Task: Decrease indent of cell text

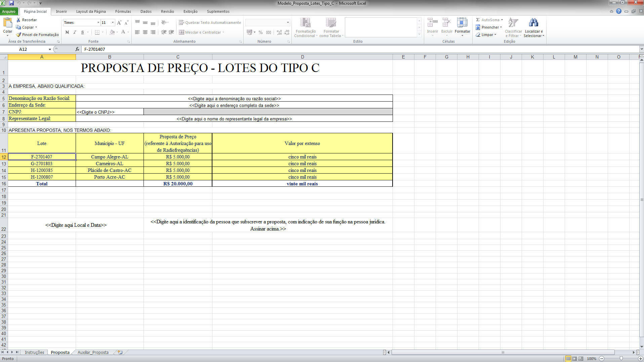Action: click(x=164, y=32)
